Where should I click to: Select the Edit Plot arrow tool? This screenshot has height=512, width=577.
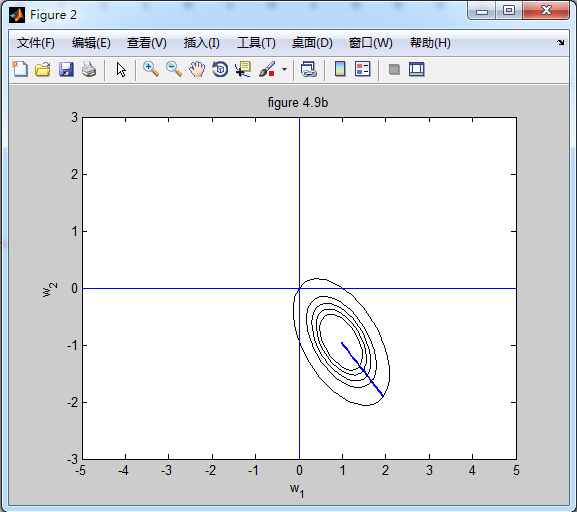point(121,69)
